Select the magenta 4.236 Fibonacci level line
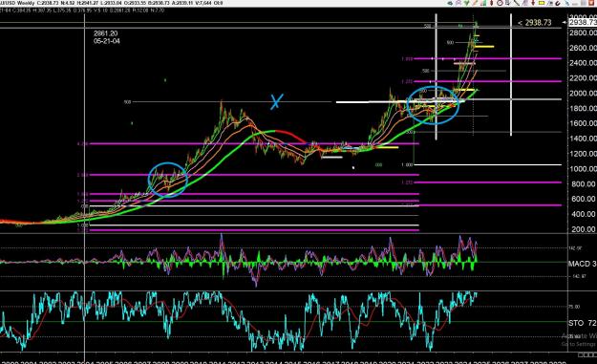Viewport: 597px width, 364px height. [254, 144]
